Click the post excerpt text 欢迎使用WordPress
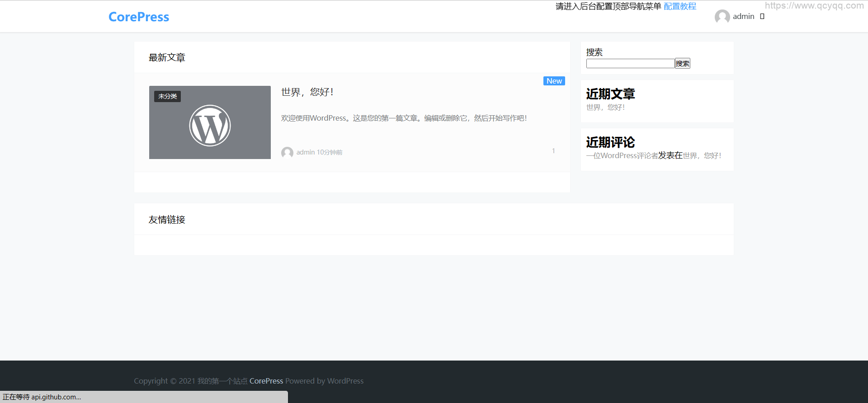Viewport: 868px width, 403px height. 404,118
